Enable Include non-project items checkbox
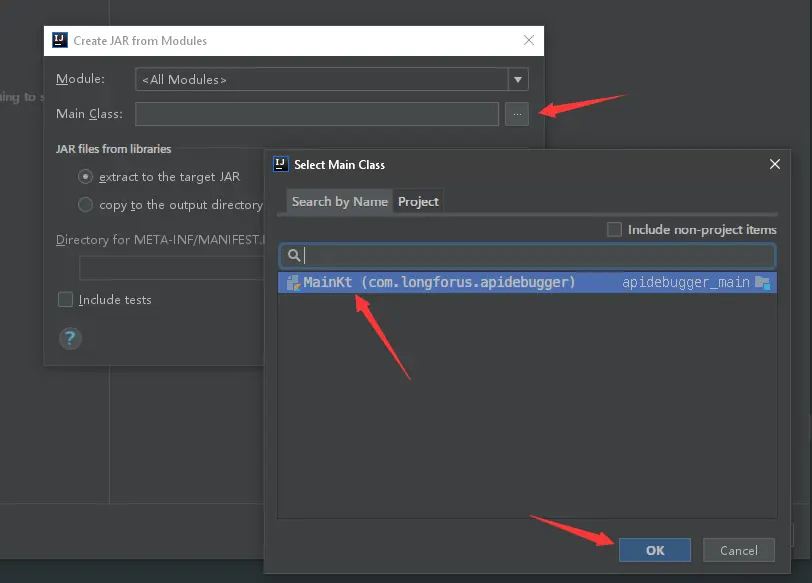This screenshot has height=583, width=812. pyautogui.click(x=614, y=229)
